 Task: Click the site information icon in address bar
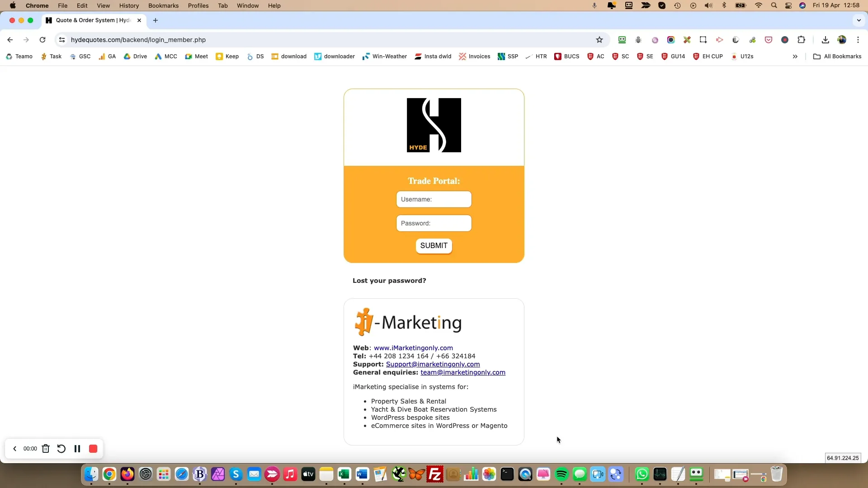[62, 40]
